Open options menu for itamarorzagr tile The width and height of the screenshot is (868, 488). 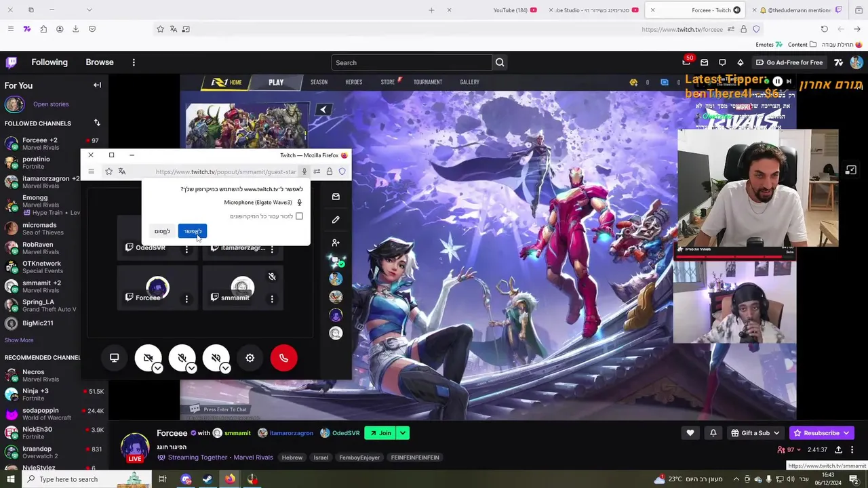tap(272, 249)
